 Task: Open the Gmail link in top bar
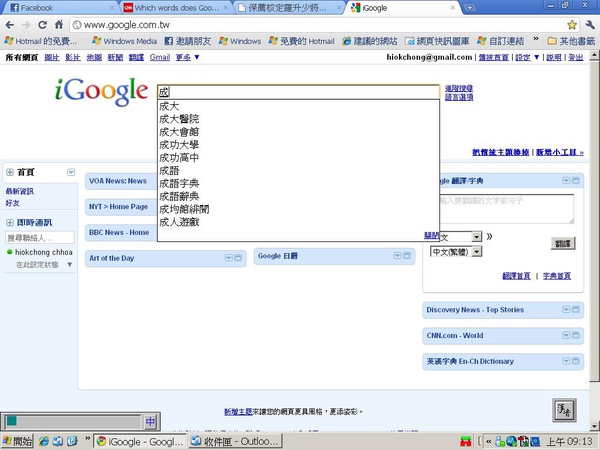point(160,57)
